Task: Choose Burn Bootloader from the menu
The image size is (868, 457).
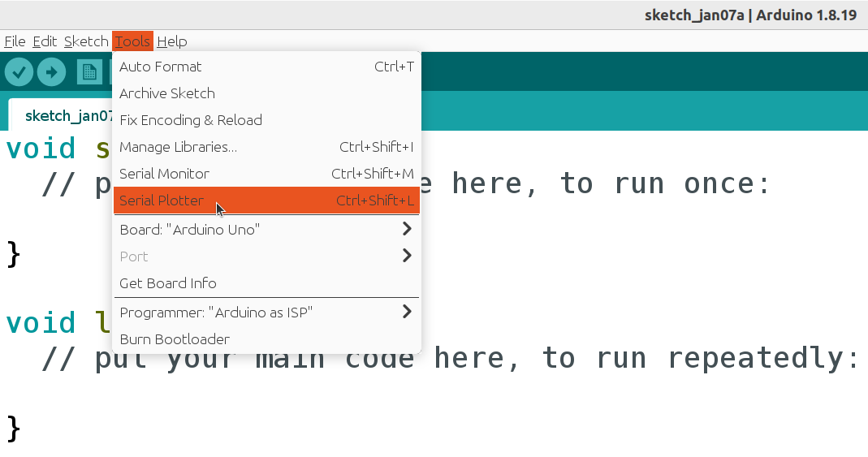Action: tap(267, 339)
